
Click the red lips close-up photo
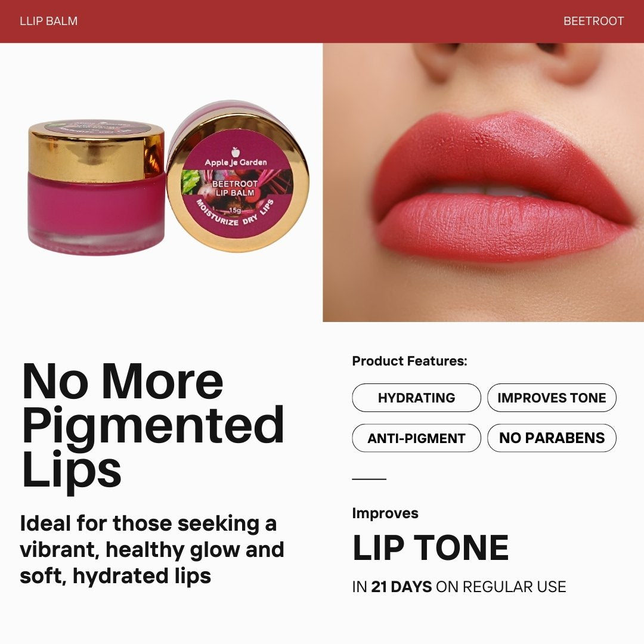coord(484,182)
